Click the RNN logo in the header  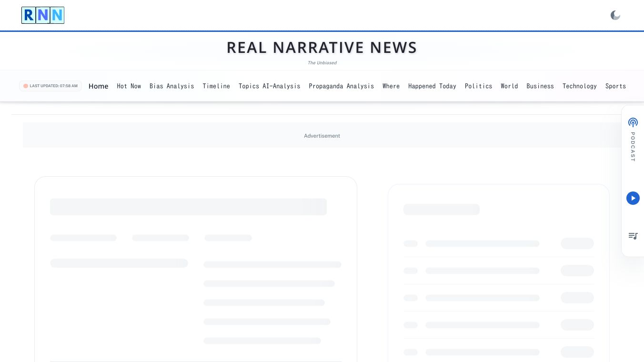pos(43,15)
